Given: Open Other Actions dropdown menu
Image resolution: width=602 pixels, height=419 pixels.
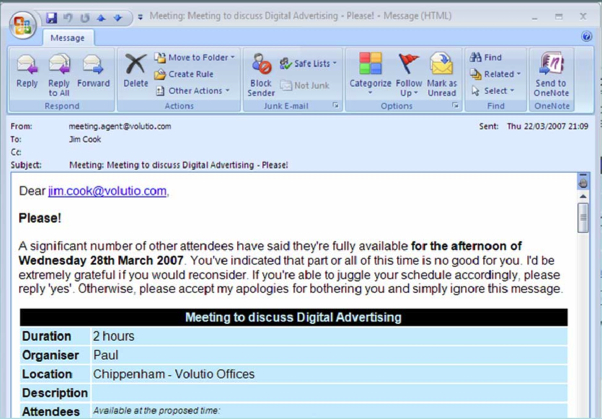Looking at the screenshot, I should tap(196, 91).
